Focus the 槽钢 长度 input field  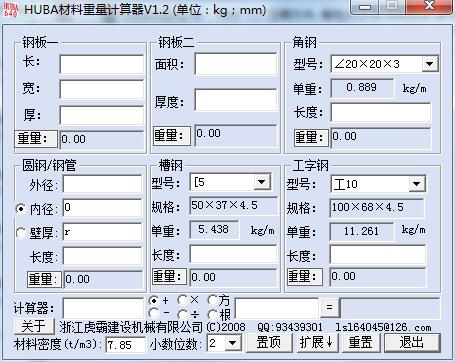click(233, 254)
